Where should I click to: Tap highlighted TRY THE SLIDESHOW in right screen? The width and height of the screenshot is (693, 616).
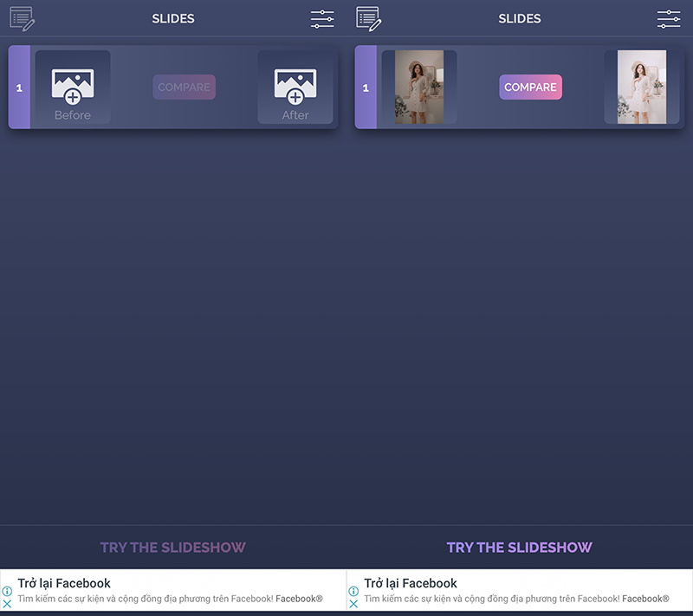click(519, 548)
